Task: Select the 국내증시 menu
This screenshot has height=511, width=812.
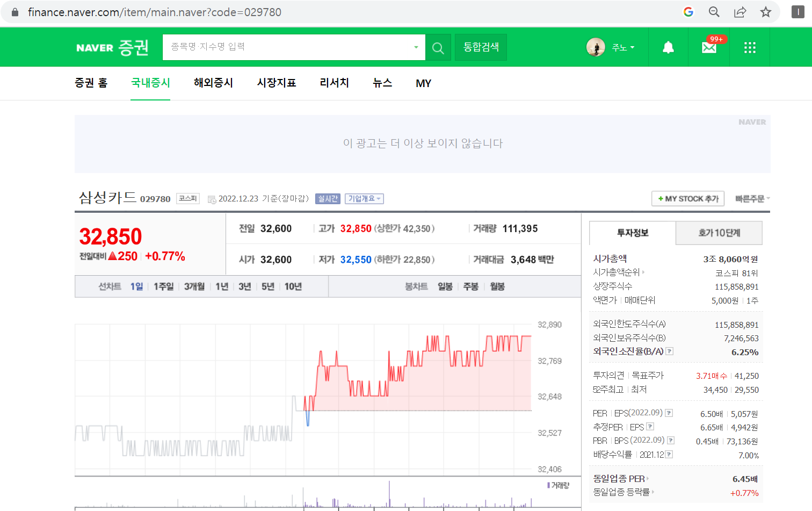Action: 150,83
